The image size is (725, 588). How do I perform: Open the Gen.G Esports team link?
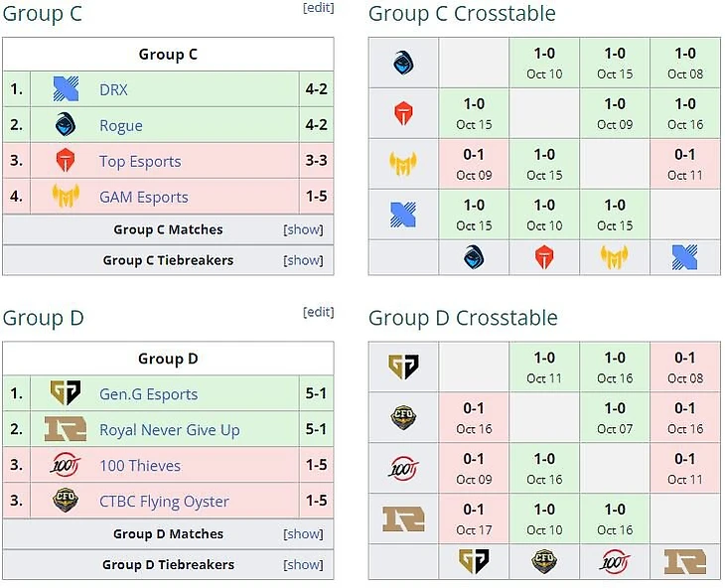[x=148, y=394]
